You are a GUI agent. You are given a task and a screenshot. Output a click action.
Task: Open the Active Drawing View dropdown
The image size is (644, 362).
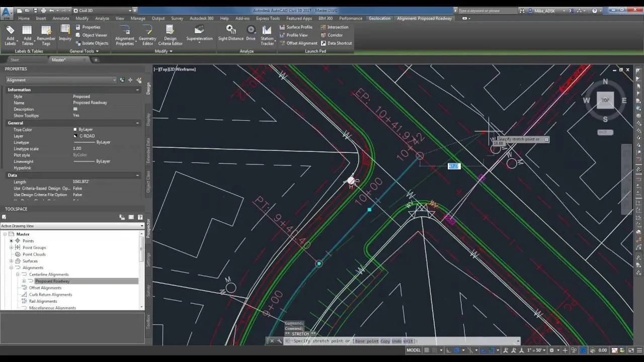pos(141,226)
